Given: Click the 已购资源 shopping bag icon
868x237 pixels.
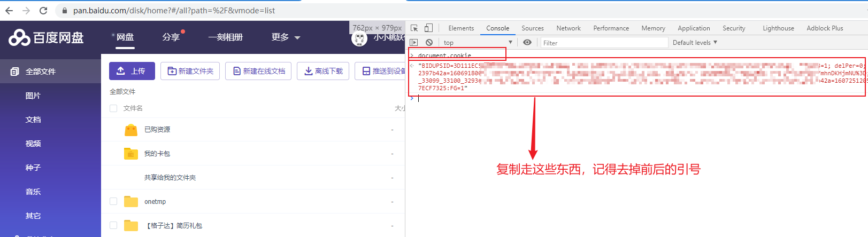Looking at the screenshot, I should point(131,130).
